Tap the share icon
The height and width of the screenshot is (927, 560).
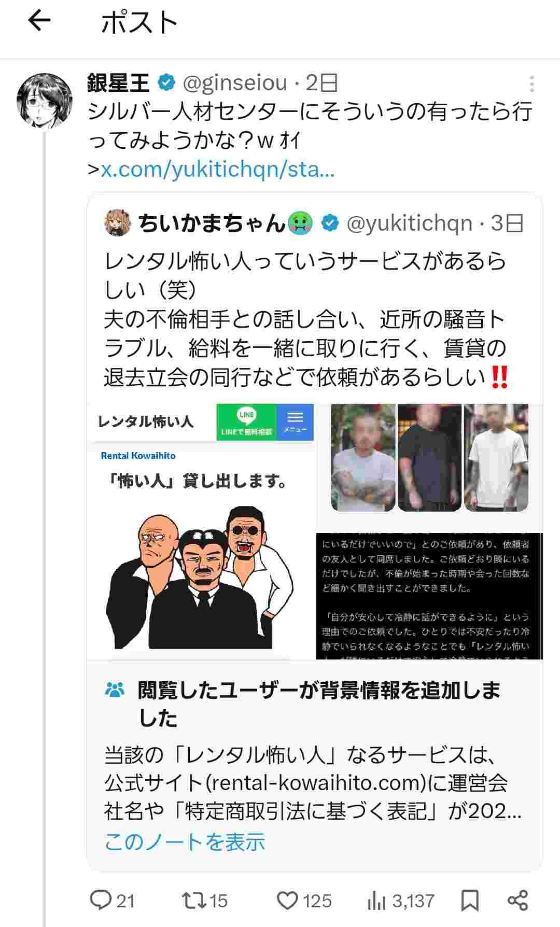click(517, 901)
